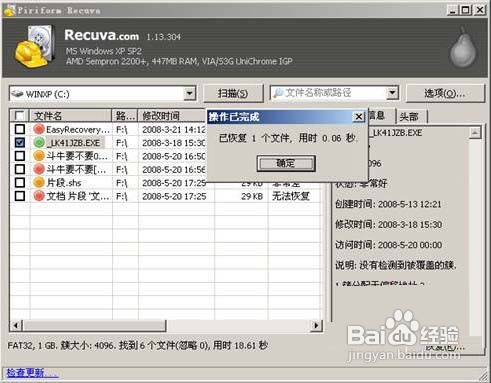This screenshot has height=383, width=491.
Task: Click the green status dot beside _LK41JZB.EXE
Action: click(x=39, y=143)
